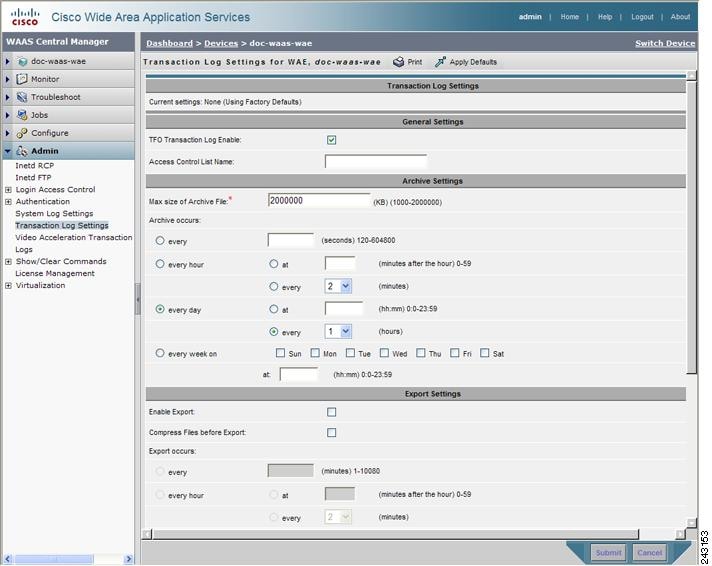Select every-day 'at' time radio
This screenshot has width=712, height=566.
(x=273, y=309)
